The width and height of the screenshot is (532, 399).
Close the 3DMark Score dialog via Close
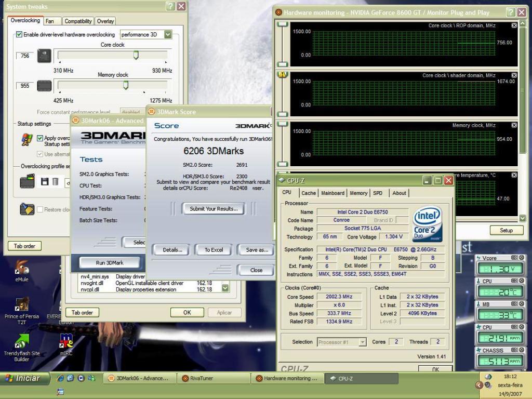click(x=256, y=270)
